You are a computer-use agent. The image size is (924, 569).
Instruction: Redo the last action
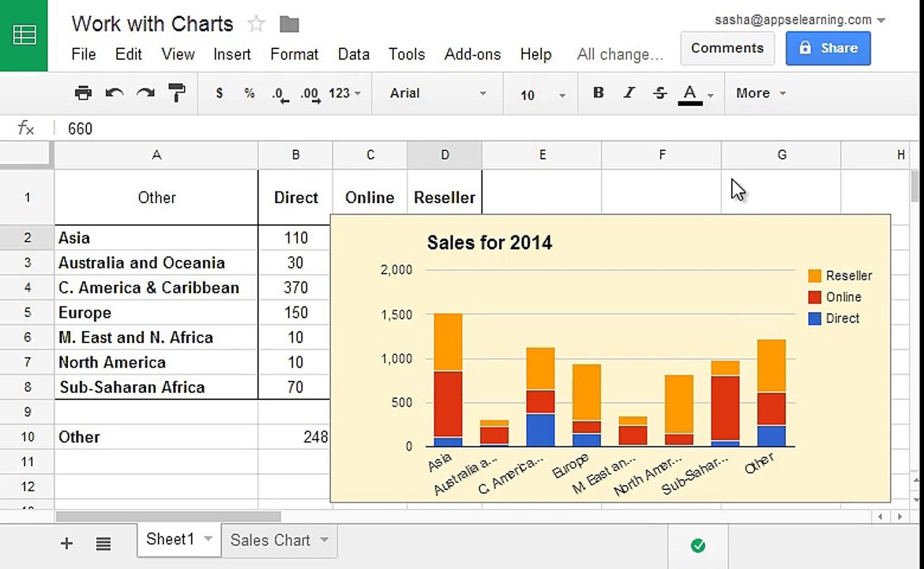pyautogui.click(x=145, y=93)
